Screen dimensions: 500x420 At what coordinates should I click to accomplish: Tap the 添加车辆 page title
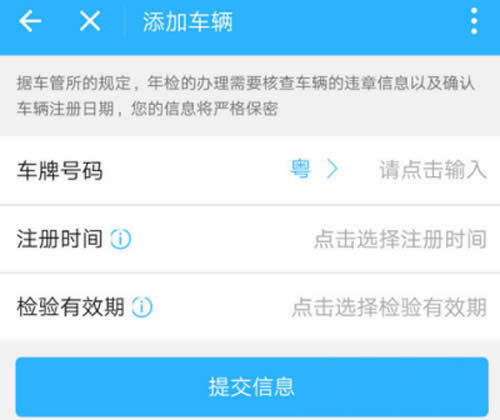pos(188,22)
